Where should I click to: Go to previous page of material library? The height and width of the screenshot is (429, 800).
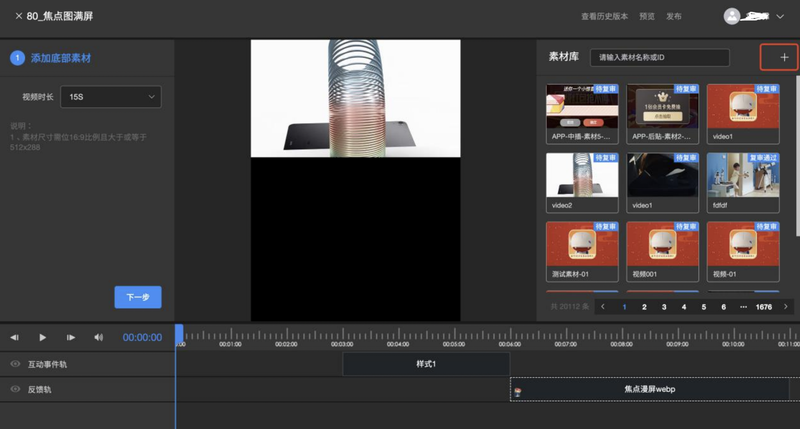pyautogui.click(x=603, y=307)
